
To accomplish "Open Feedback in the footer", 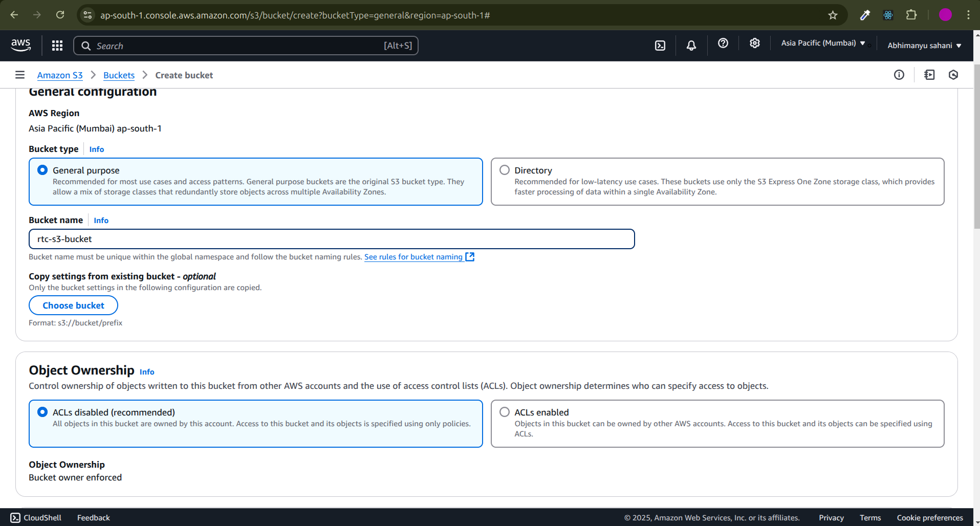I will coord(94,517).
